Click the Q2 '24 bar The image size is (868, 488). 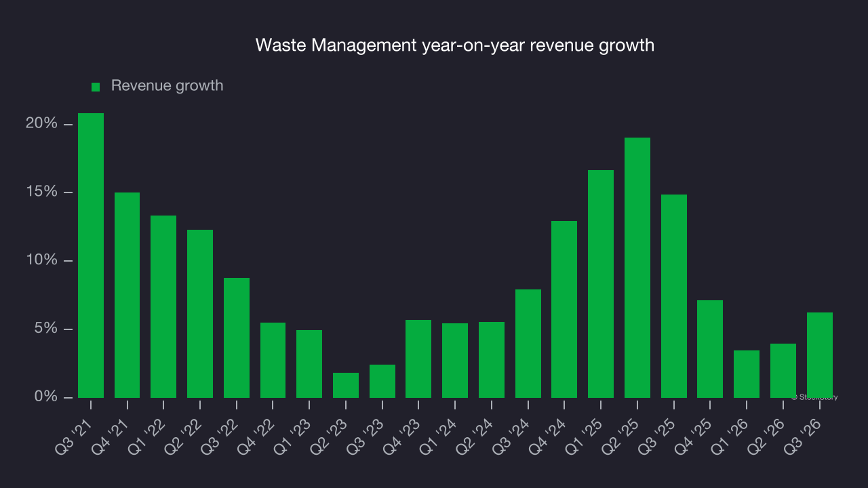tap(492, 360)
